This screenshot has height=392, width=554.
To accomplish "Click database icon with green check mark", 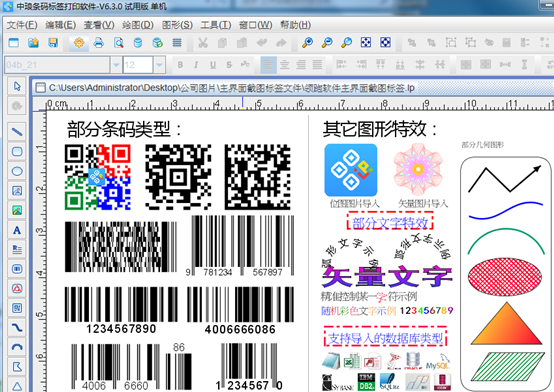I will coord(157,43).
